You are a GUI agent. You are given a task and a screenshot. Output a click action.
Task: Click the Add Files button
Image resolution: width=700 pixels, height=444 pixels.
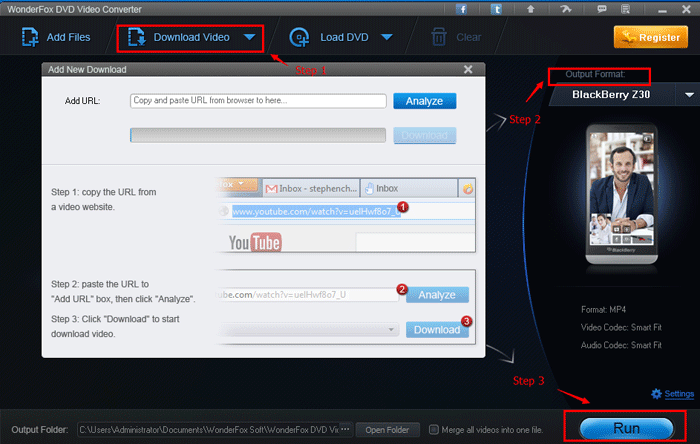tap(56, 37)
